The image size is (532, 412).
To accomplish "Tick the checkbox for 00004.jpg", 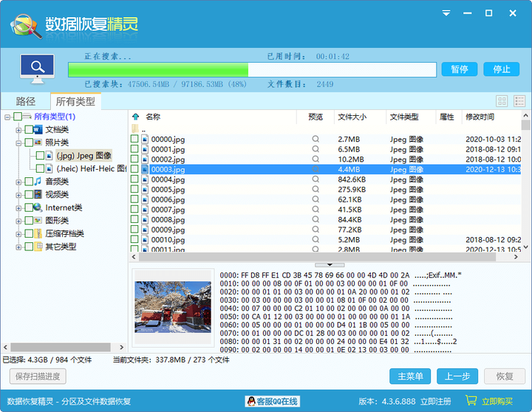I will (x=134, y=179).
